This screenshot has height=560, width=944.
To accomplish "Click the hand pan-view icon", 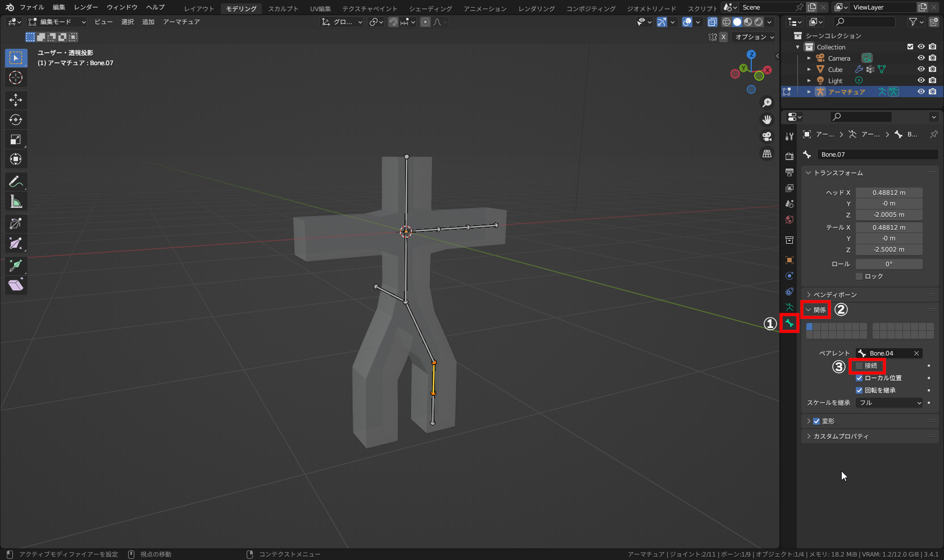I will (x=767, y=120).
